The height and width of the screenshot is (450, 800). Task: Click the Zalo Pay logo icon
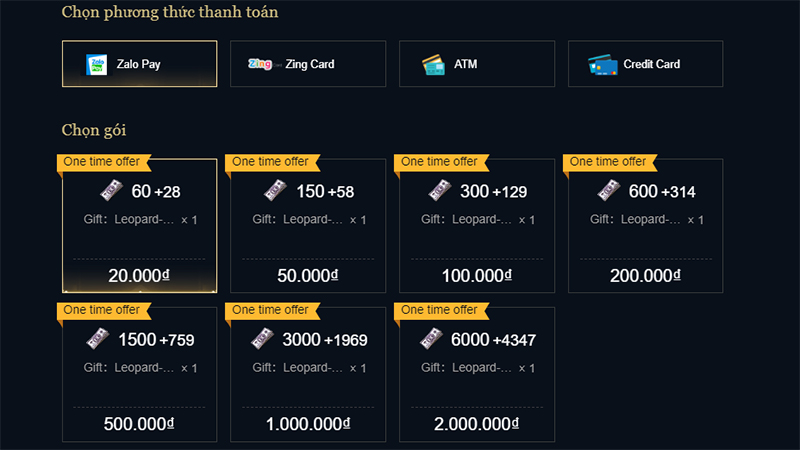point(96,65)
